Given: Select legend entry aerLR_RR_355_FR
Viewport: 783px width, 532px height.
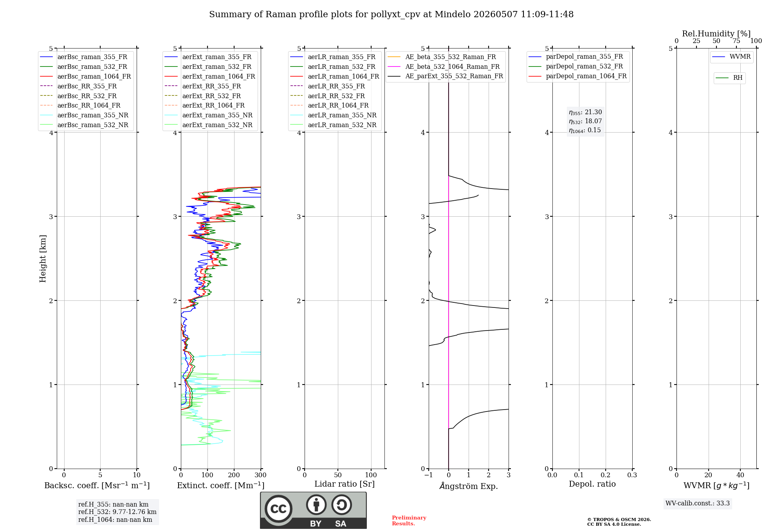Looking at the screenshot, I should 328,86.
